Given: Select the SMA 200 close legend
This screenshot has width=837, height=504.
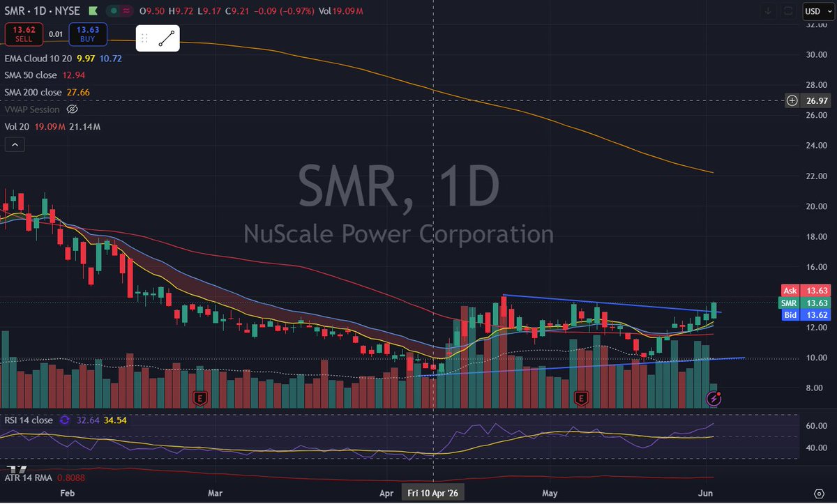Looking at the screenshot, I should coord(33,92).
